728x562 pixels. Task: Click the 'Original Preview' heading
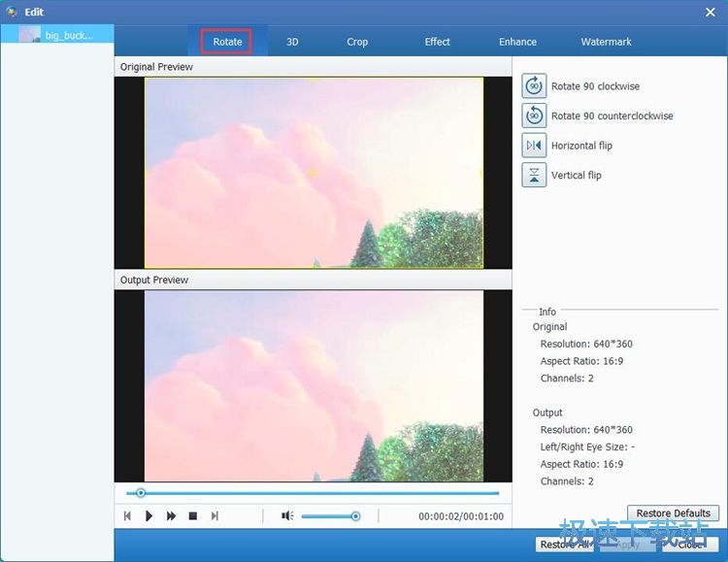coord(156,67)
